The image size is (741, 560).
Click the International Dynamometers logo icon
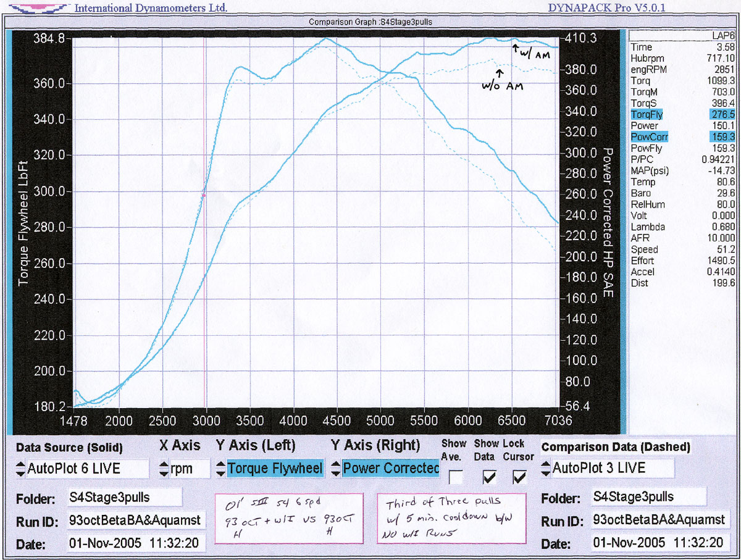35,7
